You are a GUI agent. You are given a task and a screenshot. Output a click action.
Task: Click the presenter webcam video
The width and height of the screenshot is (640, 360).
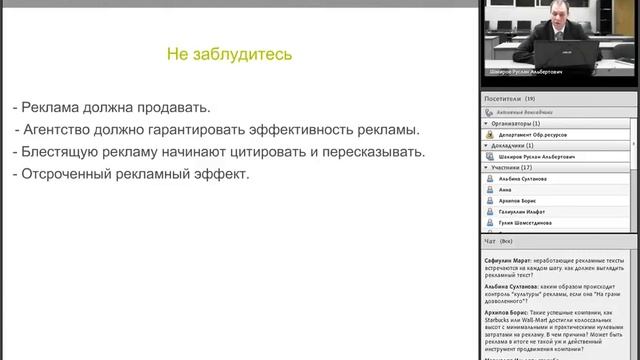pos(559,38)
